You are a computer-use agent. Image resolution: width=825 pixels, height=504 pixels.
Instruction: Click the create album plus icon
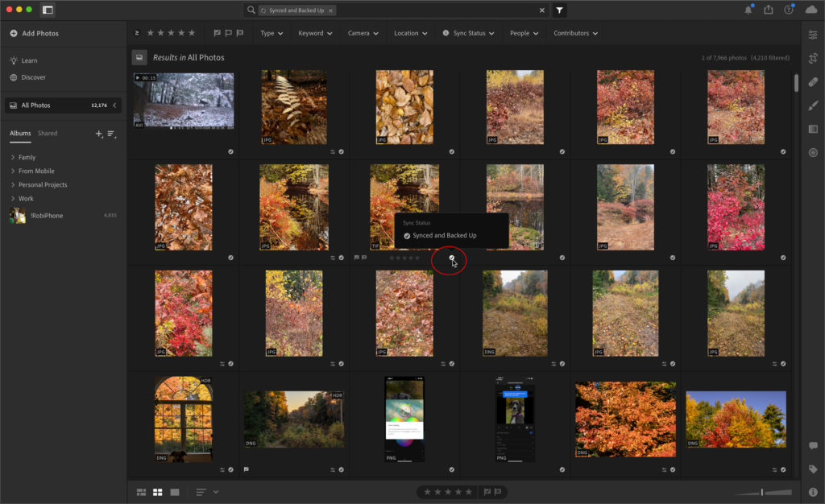(x=98, y=134)
